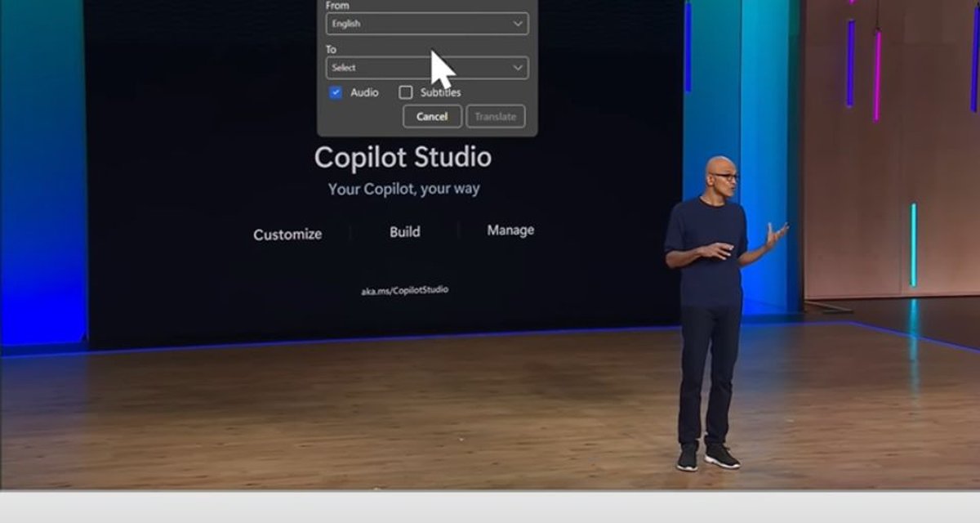This screenshot has height=523, width=980.
Task: Click the Translate button
Action: click(496, 116)
